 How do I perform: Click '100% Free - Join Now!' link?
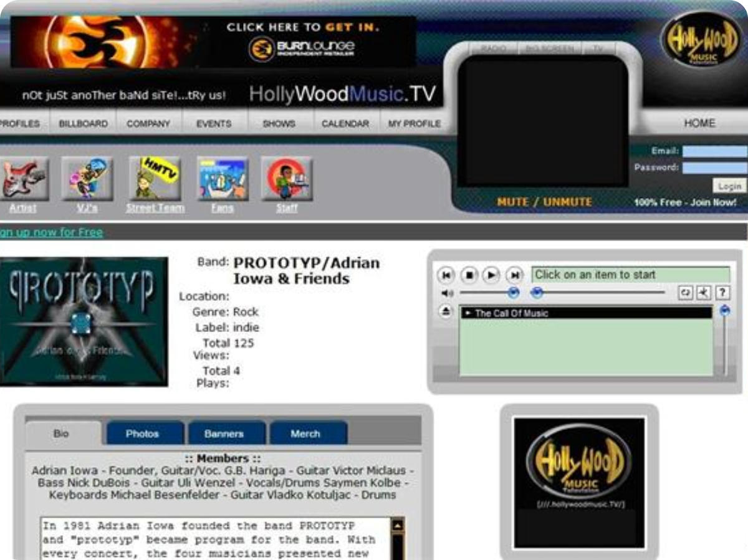coord(685,202)
